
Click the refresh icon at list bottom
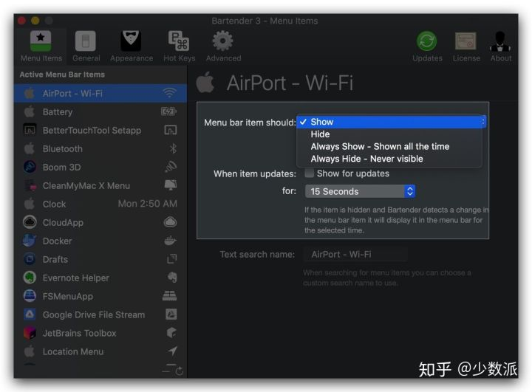pyautogui.click(x=180, y=371)
